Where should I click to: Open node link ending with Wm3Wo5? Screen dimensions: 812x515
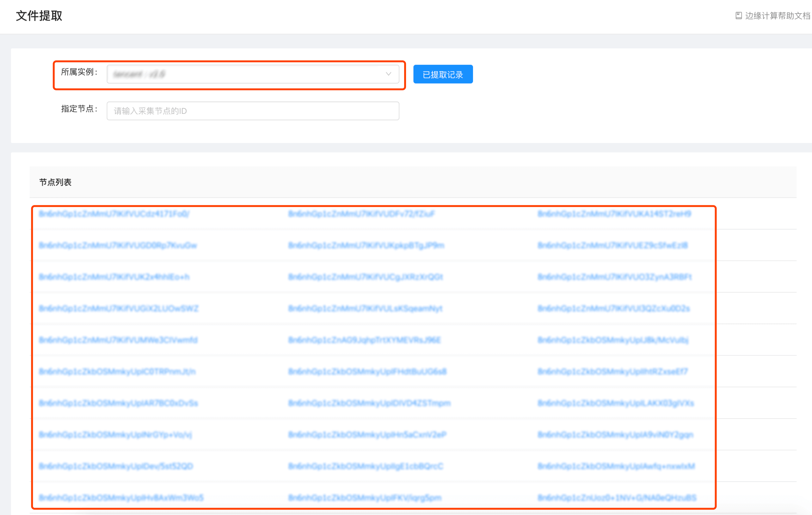121,498
